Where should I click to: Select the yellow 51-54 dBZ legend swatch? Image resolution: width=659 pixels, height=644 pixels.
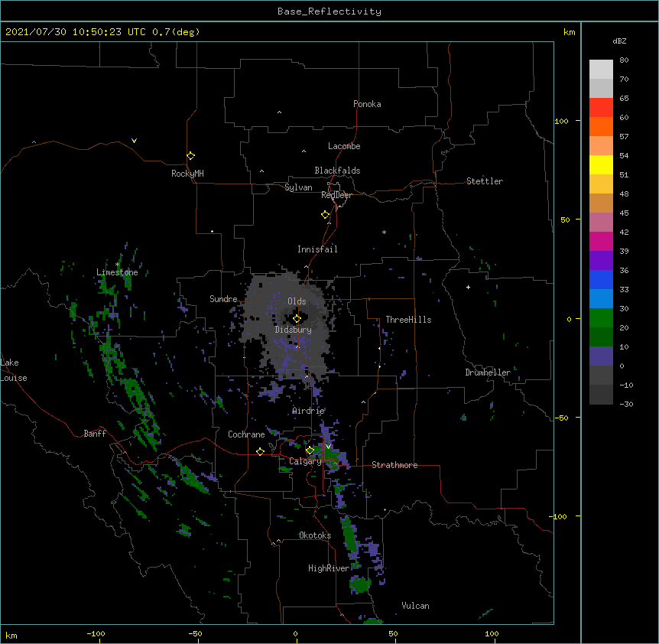[x=601, y=164]
